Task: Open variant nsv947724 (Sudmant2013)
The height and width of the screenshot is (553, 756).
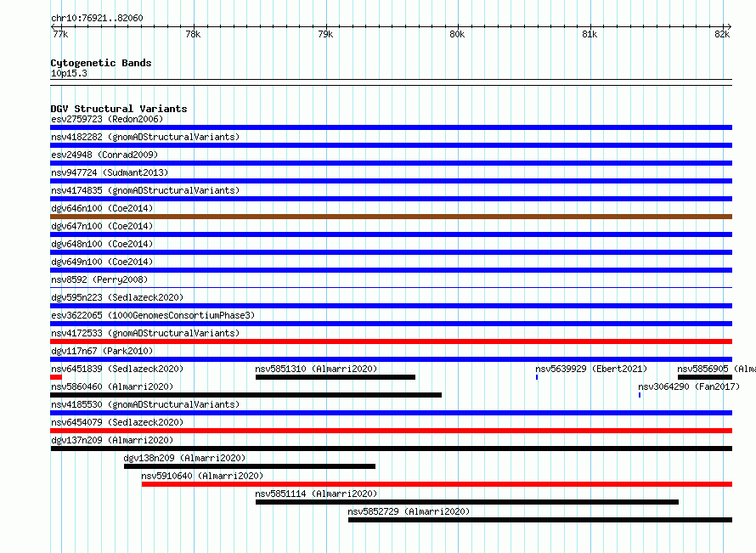Action: 110,172
